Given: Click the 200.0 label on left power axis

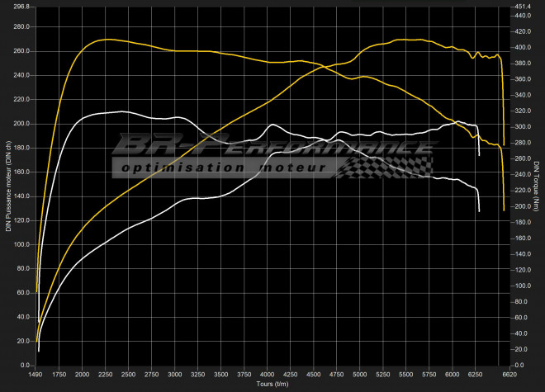Looking at the screenshot, I should [x=21, y=123].
